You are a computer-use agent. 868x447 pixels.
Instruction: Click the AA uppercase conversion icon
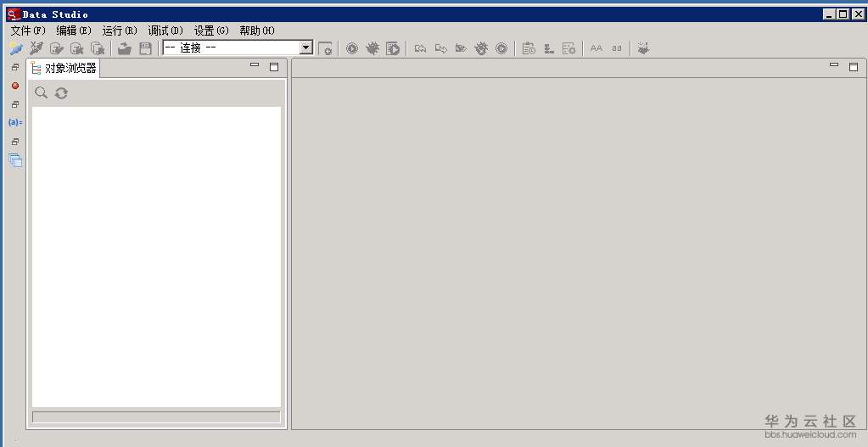click(x=596, y=48)
